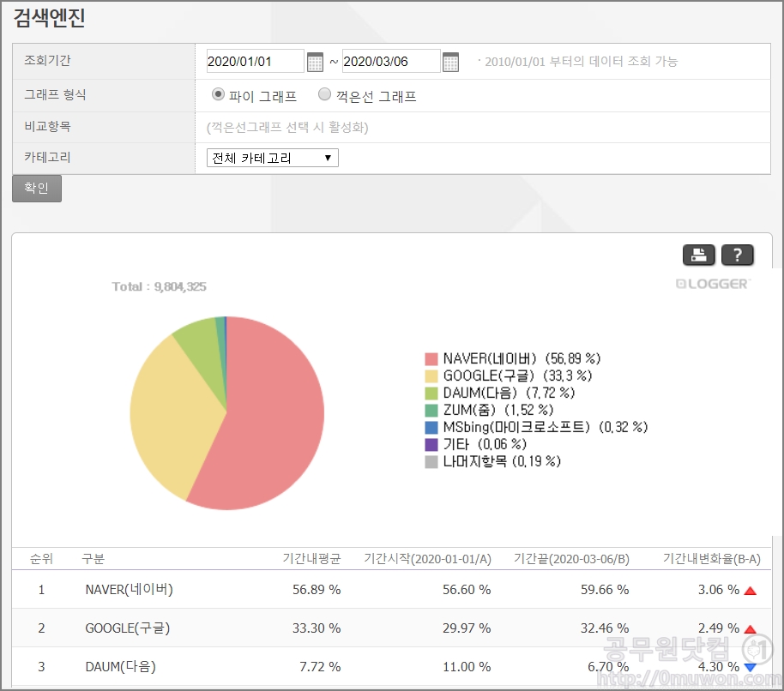Click the end date field 2020/03/06
The height and width of the screenshot is (691, 784).
pyautogui.click(x=390, y=61)
